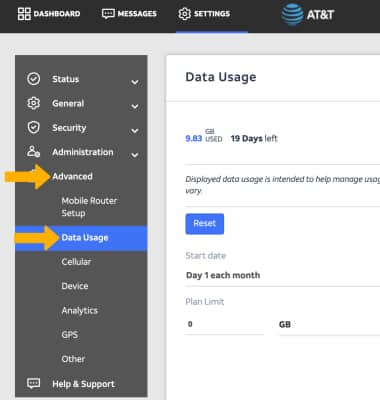Viewport: 380px width, 400px height.
Task: Expand the General section chevron
Action: click(x=135, y=106)
